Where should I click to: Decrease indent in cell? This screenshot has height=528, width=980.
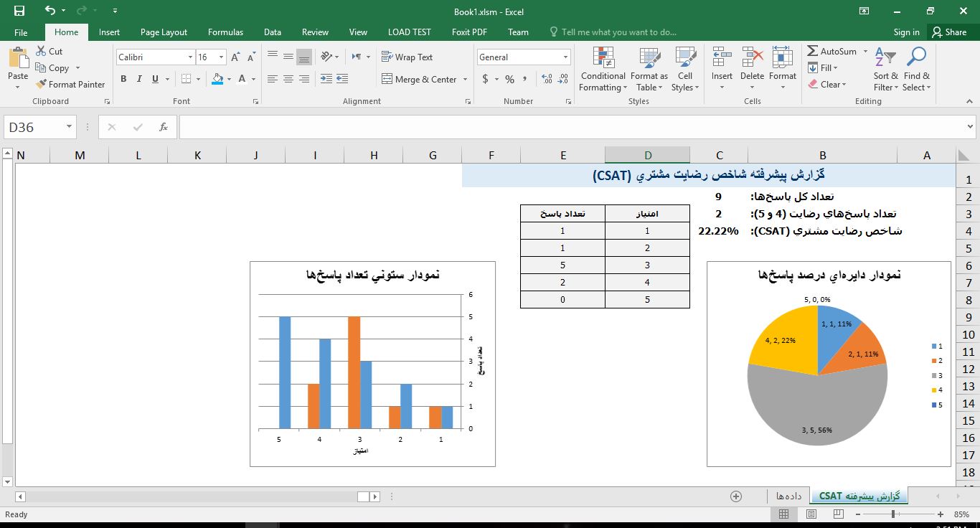coord(326,79)
